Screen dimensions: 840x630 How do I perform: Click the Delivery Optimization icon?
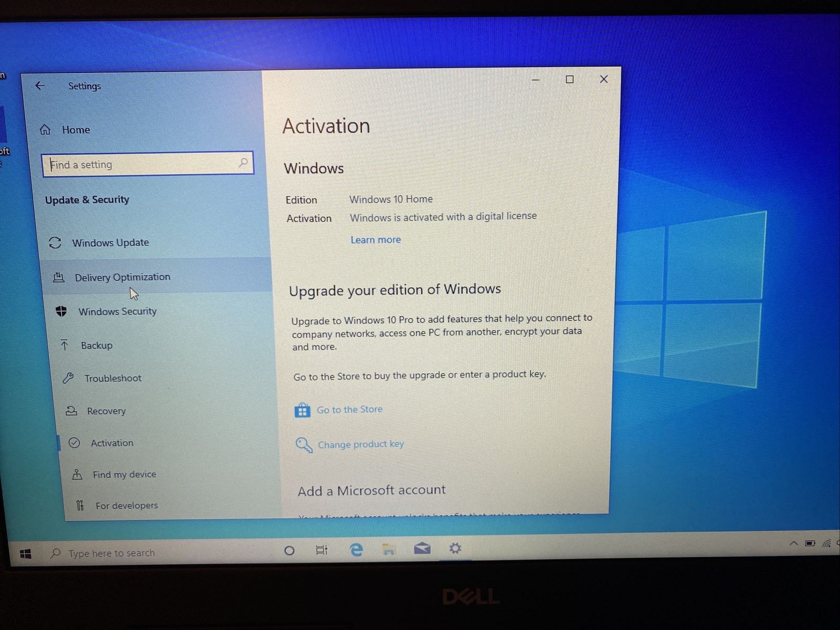tap(59, 277)
